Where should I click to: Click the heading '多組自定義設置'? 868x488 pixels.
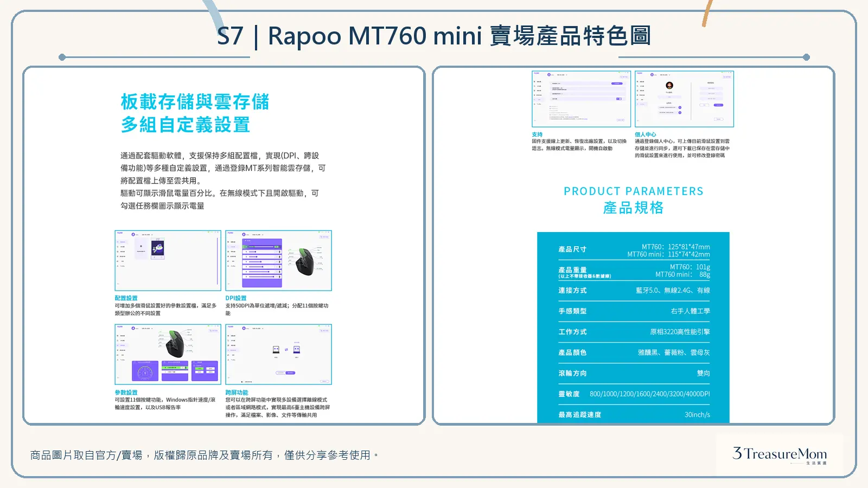click(185, 125)
